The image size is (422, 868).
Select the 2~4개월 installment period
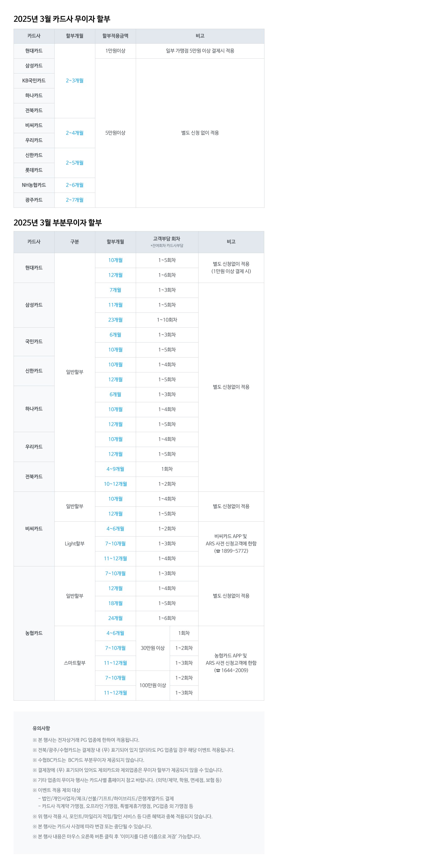[75, 133]
